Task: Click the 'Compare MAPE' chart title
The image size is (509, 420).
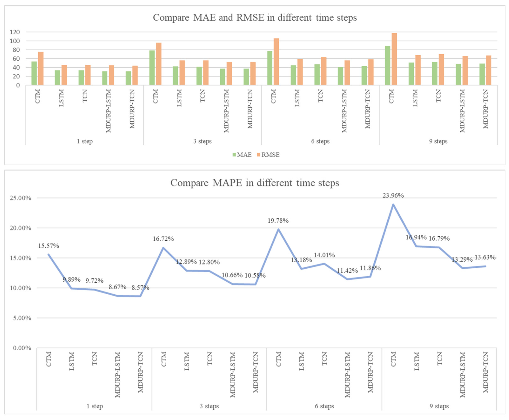Action: (254, 183)
